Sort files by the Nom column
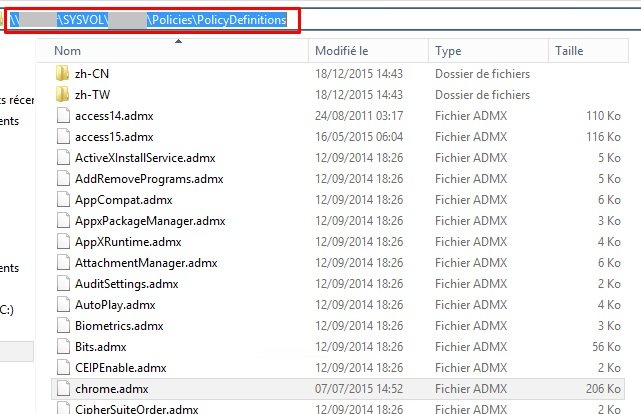Viewport: 641px width, 414px height. [x=68, y=50]
